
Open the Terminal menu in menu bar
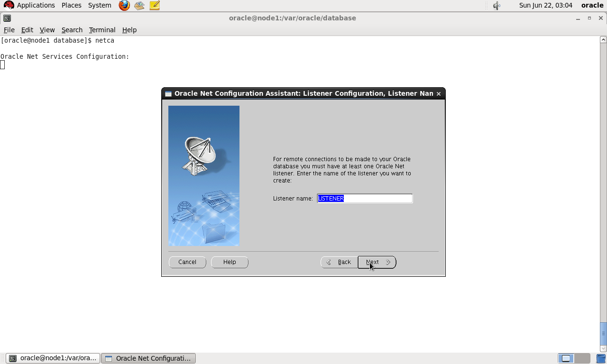[102, 29]
